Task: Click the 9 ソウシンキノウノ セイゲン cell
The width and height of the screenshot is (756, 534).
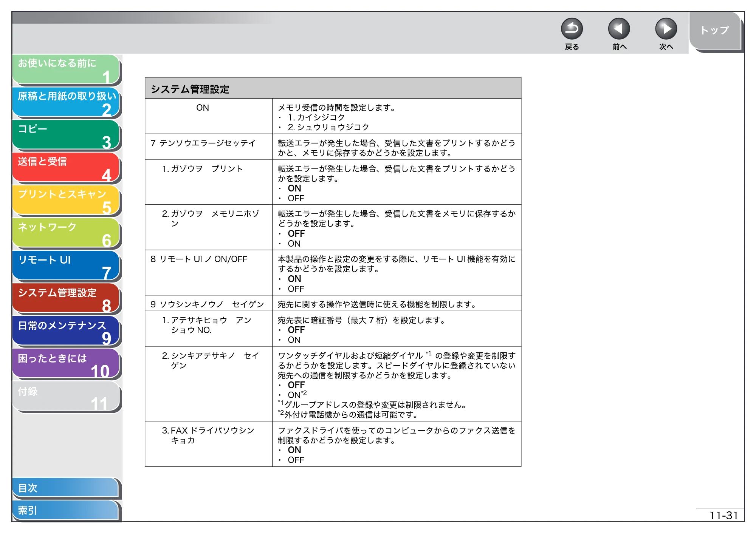Action: tap(209, 304)
